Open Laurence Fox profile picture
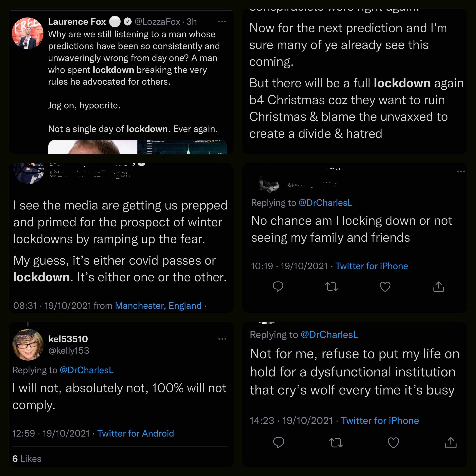This screenshot has width=476, height=476. [28, 33]
